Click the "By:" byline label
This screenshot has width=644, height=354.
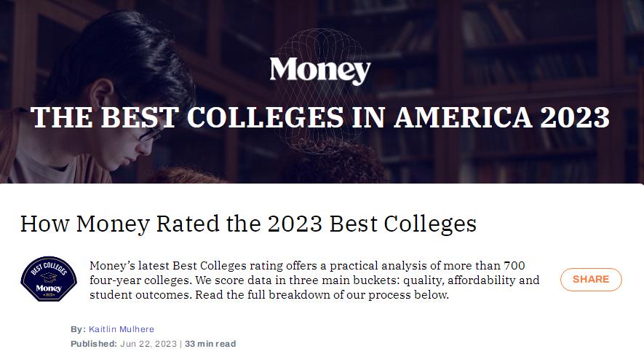(78, 329)
